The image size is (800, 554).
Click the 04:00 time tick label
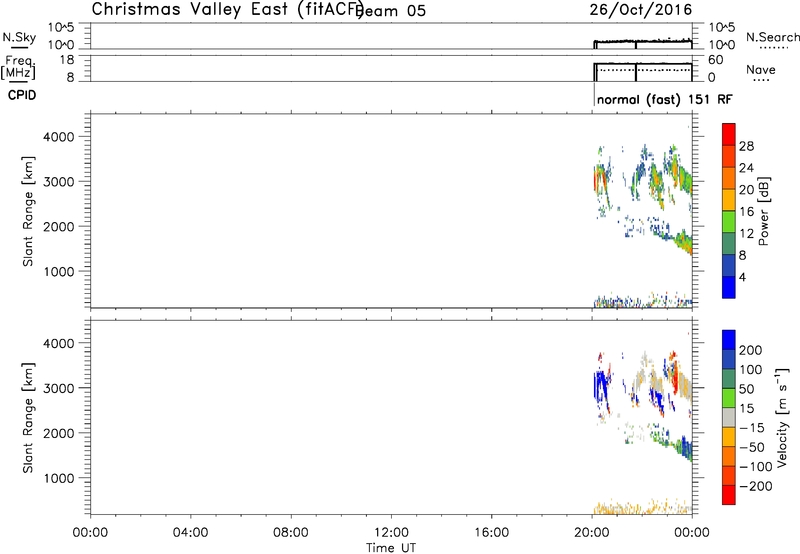click(x=190, y=533)
